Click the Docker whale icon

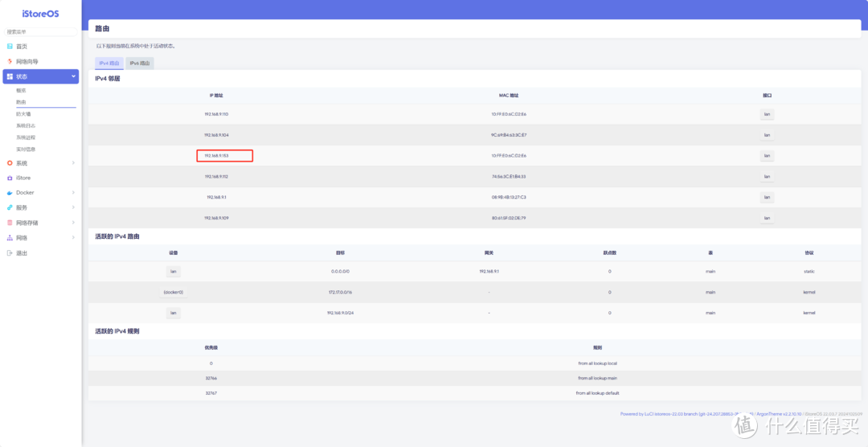coord(10,193)
